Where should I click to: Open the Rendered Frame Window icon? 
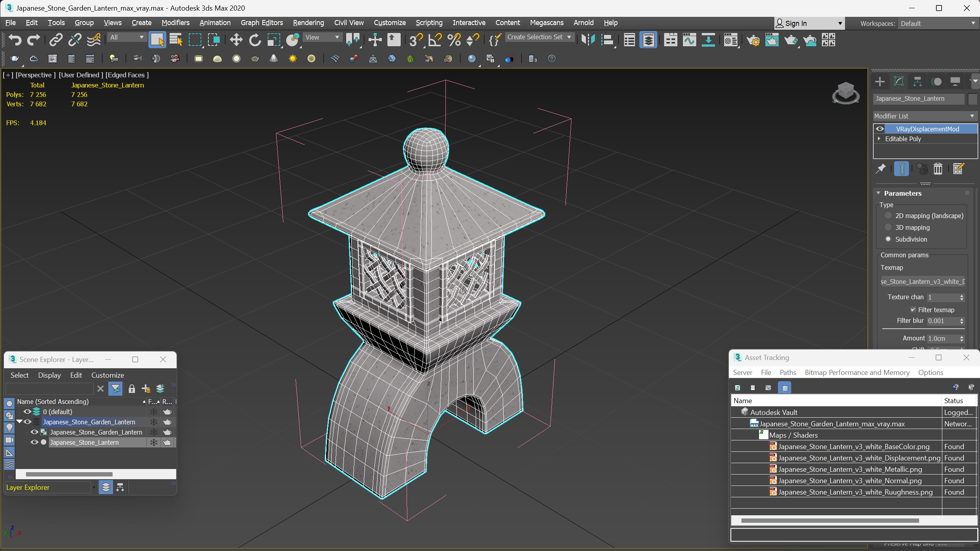pos(772,40)
